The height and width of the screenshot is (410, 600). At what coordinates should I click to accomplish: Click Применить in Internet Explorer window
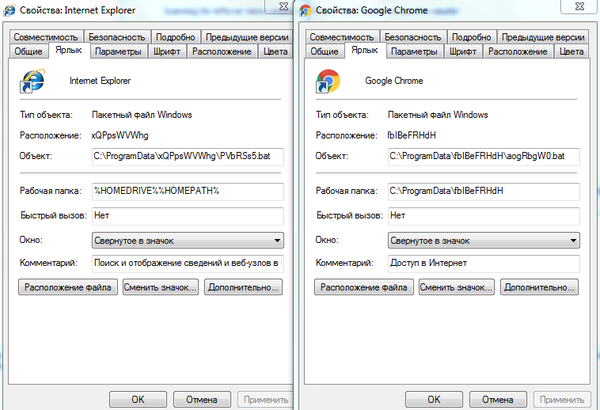click(266, 400)
